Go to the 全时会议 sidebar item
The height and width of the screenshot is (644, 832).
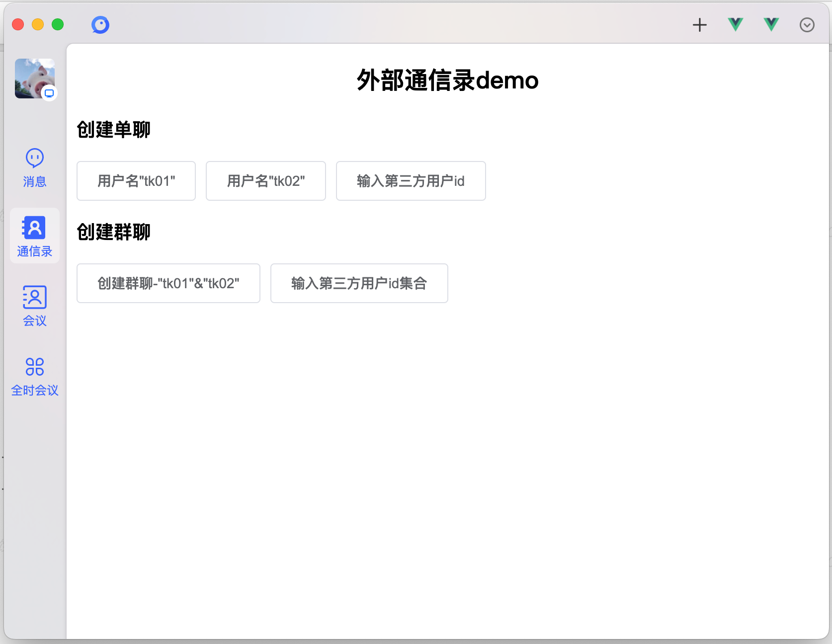[34, 376]
